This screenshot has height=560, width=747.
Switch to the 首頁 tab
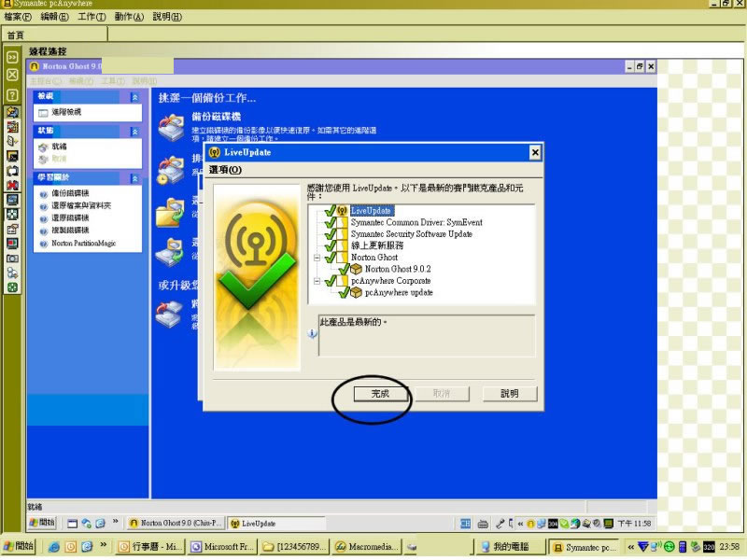(x=16, y=35)
